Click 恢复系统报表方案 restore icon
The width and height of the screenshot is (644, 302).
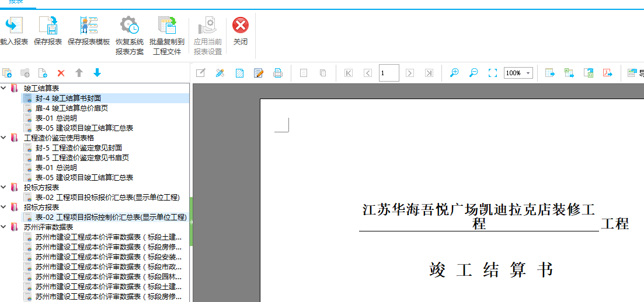(130, 25)
